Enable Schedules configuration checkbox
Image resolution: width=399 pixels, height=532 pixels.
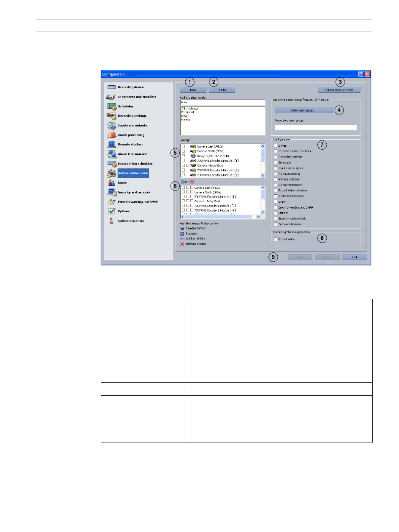pyautogui.click(x=276, y=163)
